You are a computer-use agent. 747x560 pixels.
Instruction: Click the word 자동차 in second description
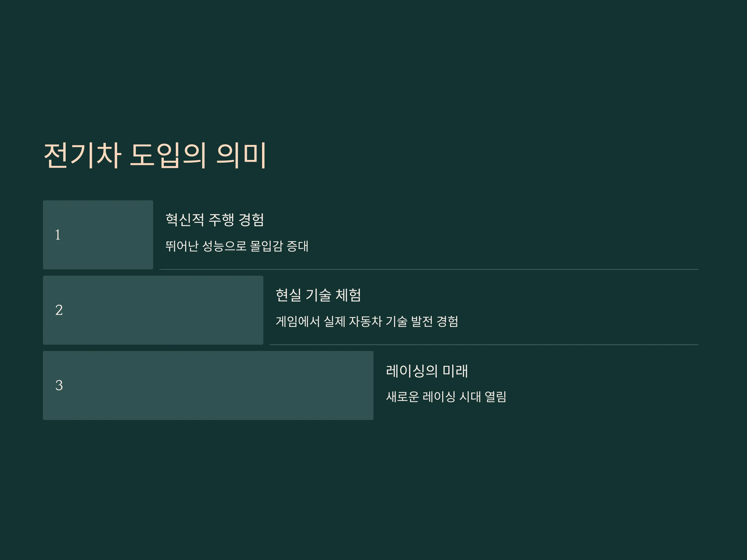pyautogui.click(x=365, y=321)
